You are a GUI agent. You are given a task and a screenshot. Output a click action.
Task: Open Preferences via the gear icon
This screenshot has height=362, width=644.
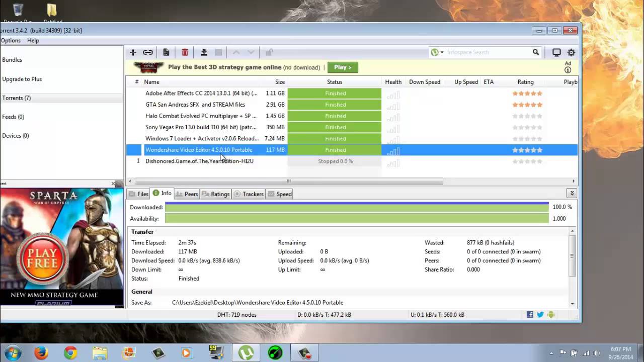(571, 52)
